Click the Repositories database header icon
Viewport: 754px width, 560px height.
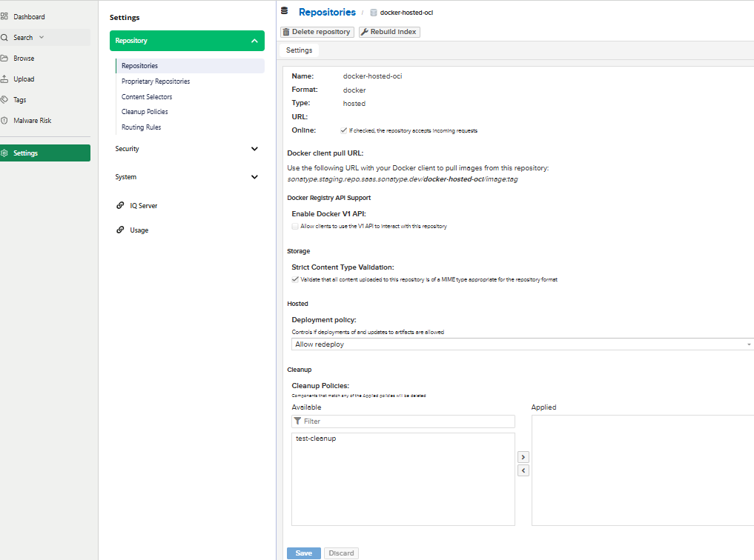285,11
